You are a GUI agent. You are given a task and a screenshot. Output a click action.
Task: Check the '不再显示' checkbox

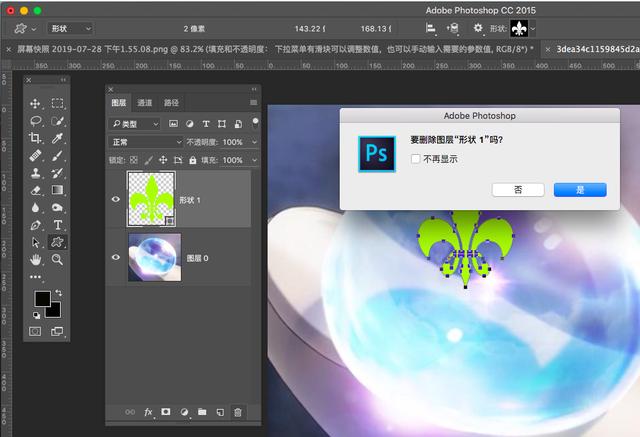[416, 159]
